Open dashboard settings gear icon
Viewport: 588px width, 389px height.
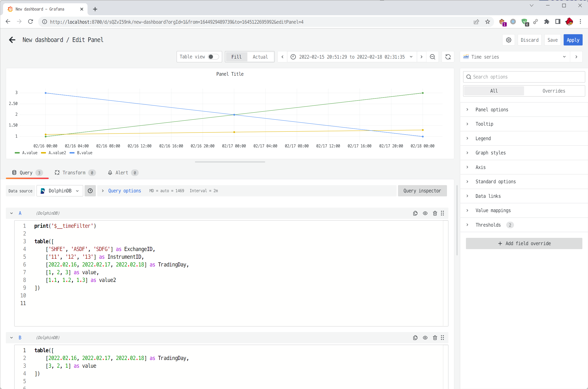[x=508, y=40]
